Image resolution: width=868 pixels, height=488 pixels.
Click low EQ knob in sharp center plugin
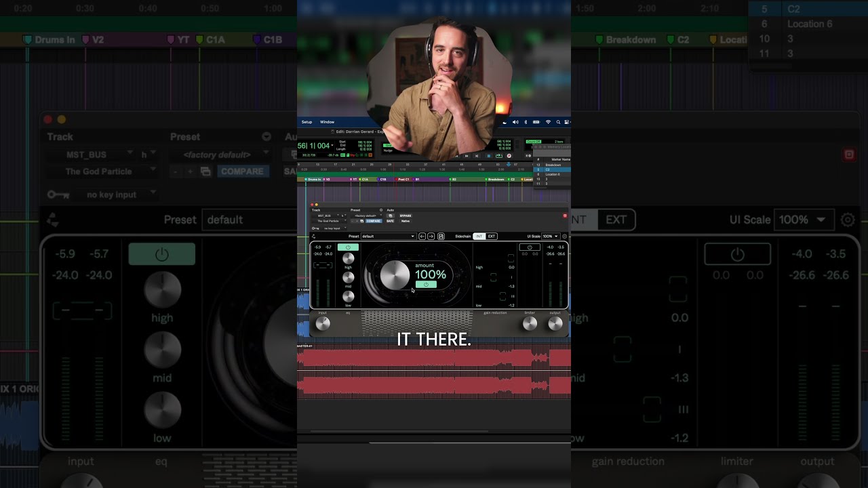point(349,296)
